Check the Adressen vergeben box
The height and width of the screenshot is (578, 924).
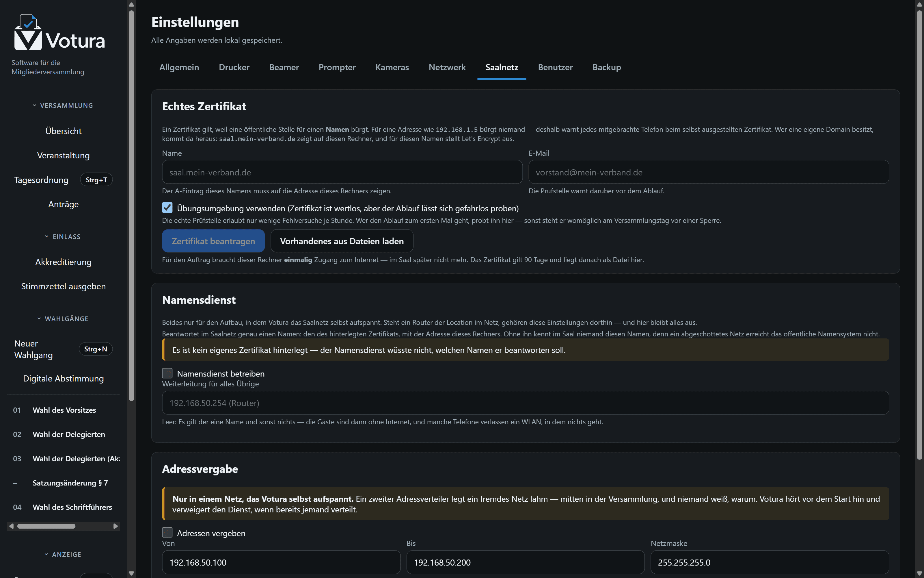tap(167, 533)
